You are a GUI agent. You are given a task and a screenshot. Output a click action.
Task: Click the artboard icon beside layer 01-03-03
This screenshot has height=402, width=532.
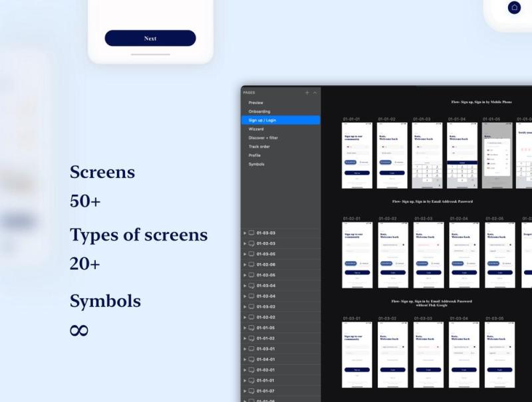pos(251,231)
